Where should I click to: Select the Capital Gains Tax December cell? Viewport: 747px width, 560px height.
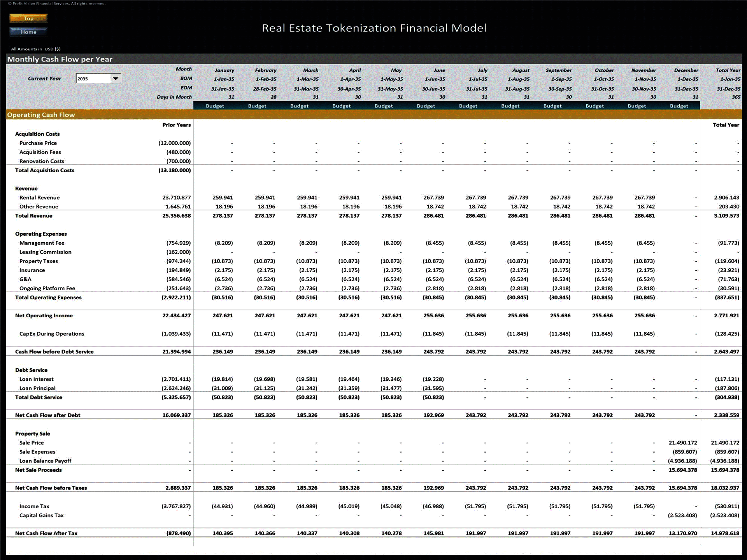point(682,515)
